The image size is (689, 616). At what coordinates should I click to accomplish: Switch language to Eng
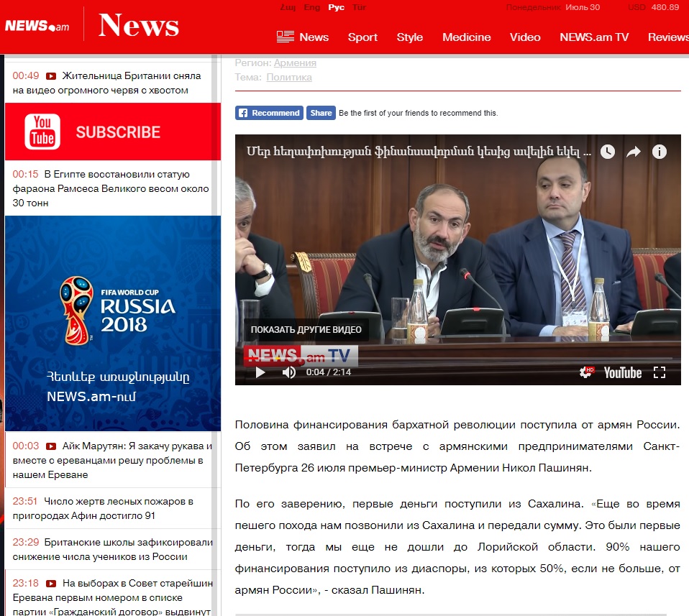click(x=312, y=7)
